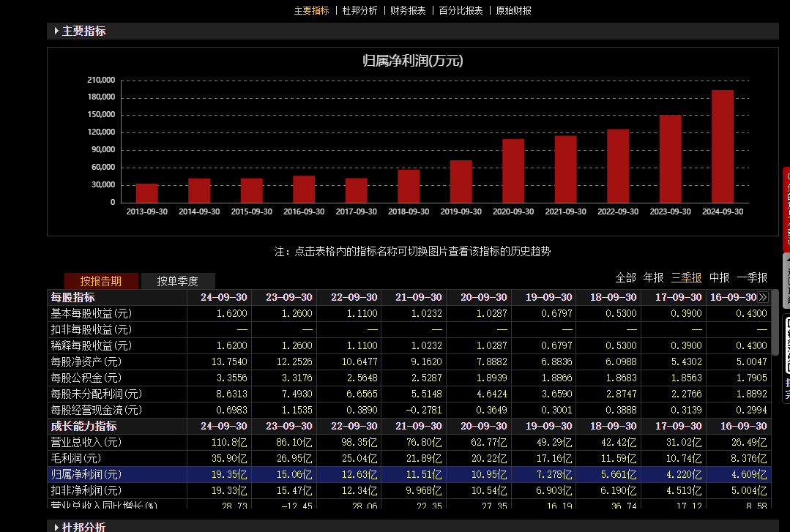
Task: Show 全部 report periods
Action: [x=625, y=277]
